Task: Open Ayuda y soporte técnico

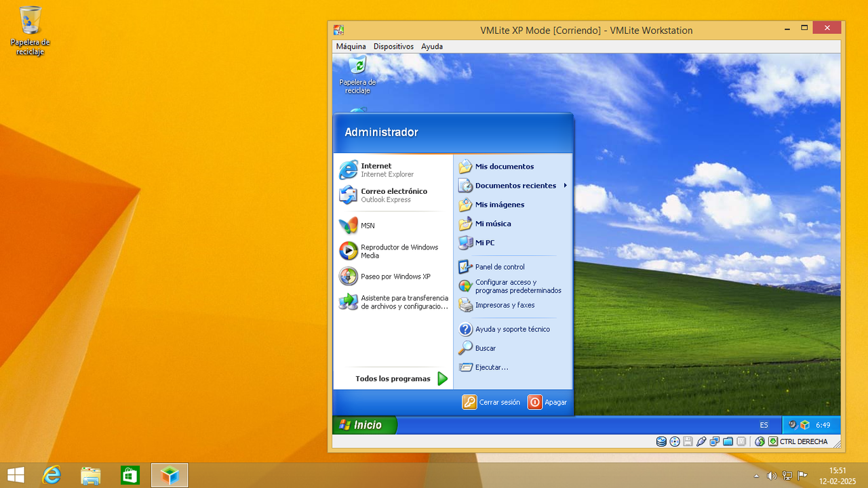Action: click(x=513, y=329)
